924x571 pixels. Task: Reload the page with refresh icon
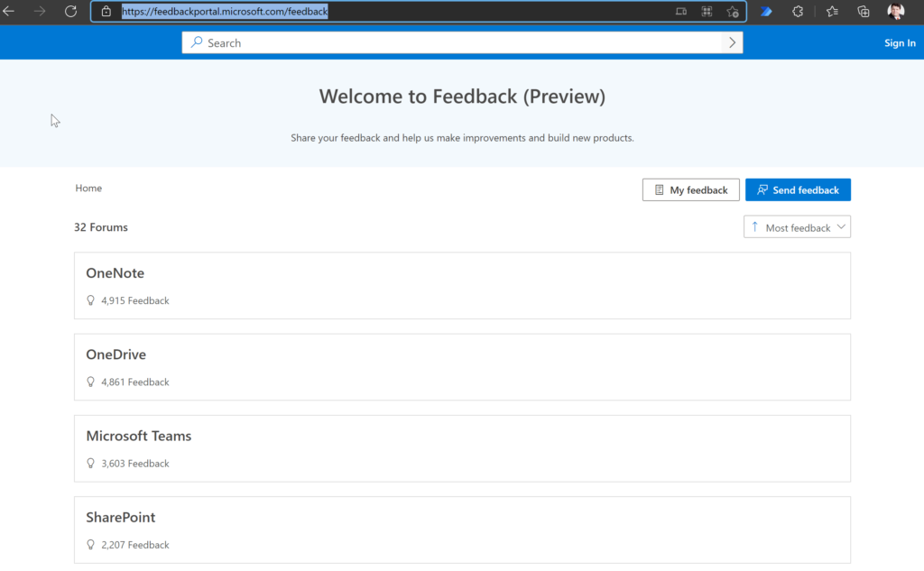[70, 11]
